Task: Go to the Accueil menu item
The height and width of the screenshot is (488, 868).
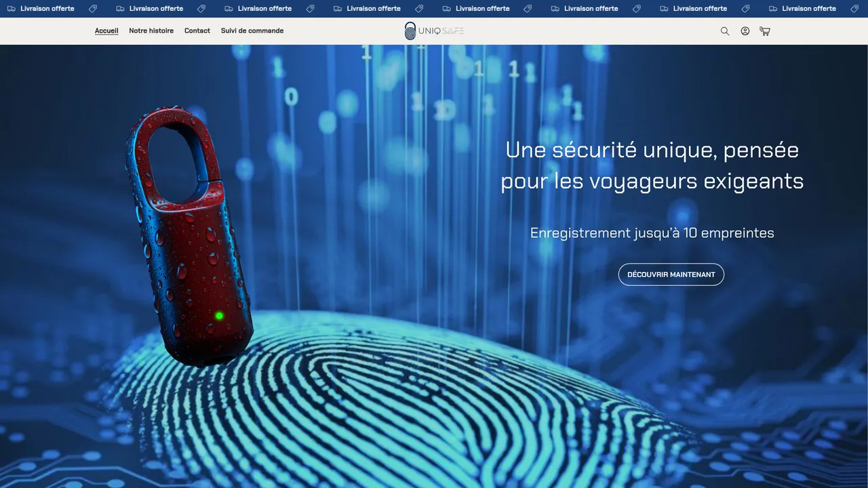Action: tap(106, 30)
